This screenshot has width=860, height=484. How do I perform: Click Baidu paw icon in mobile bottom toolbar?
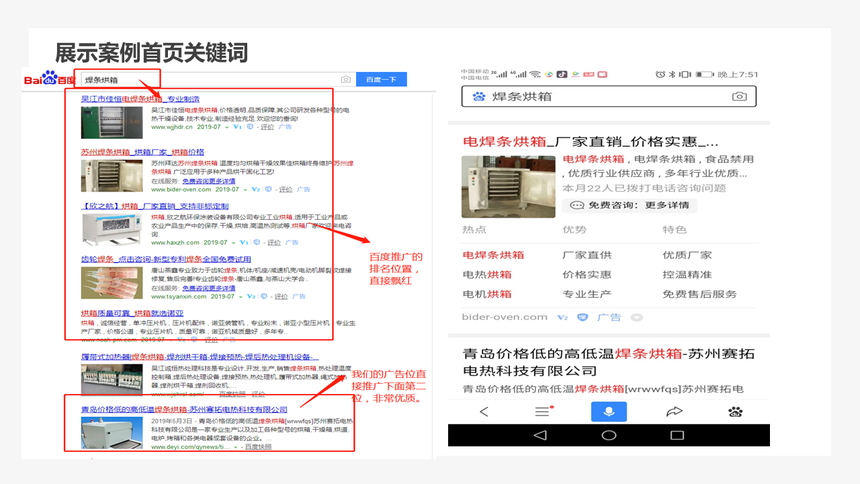[735, 412]
